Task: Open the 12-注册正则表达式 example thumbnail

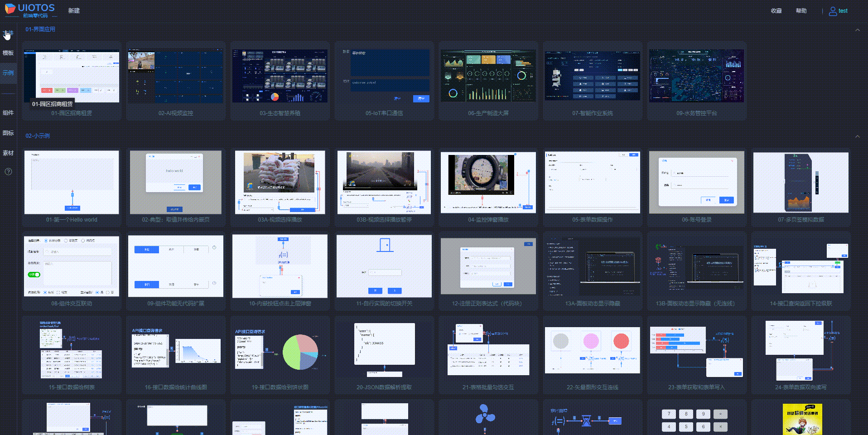Action: (488, 266)
